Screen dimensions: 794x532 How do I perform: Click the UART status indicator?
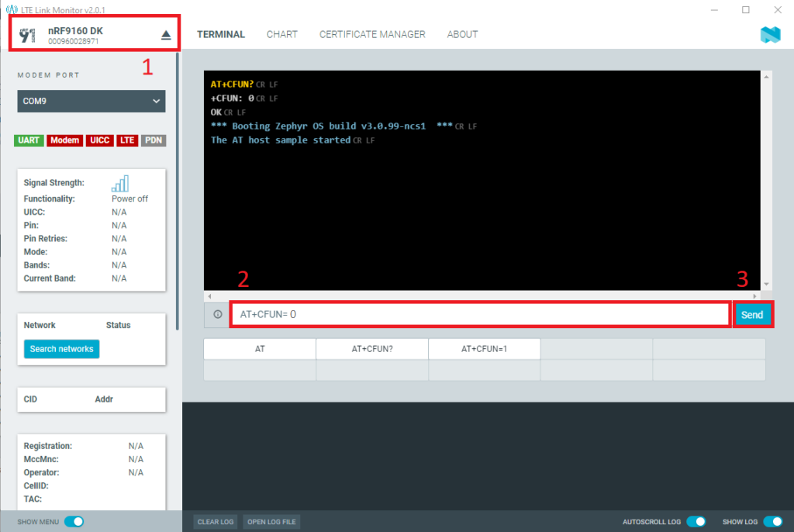pos(29,140)
